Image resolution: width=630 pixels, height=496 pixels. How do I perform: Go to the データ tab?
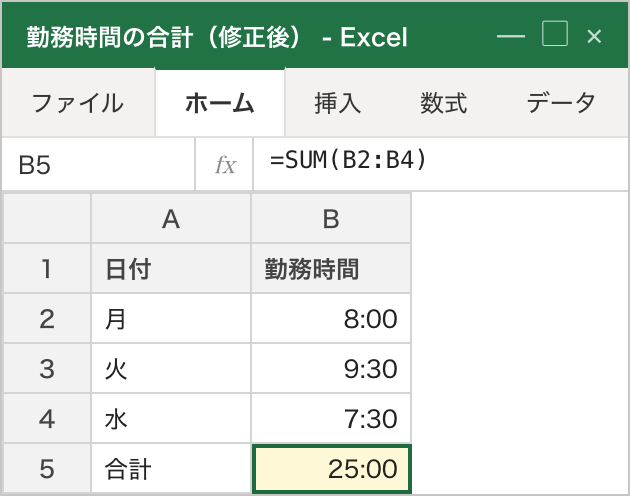tap(561, 103)
